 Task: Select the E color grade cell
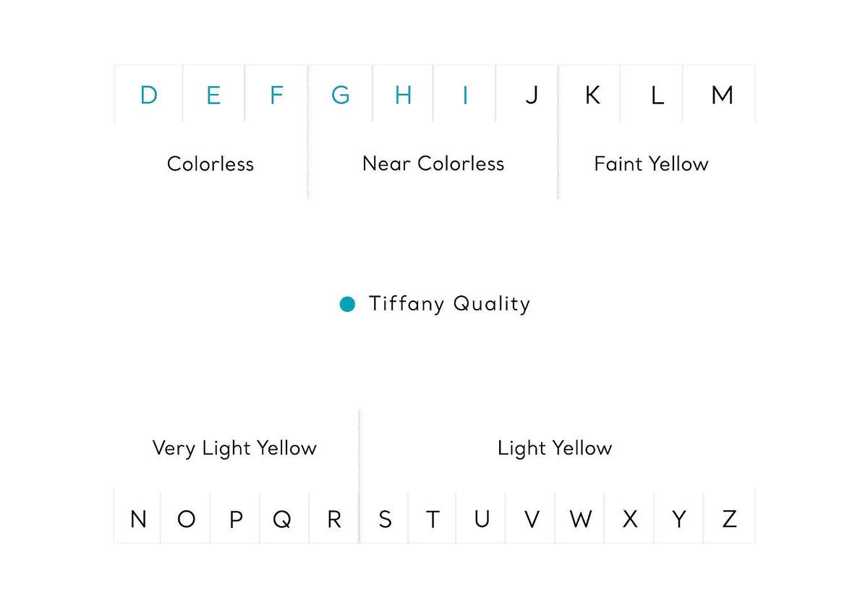pyautogui.click(x=213, y=94)
